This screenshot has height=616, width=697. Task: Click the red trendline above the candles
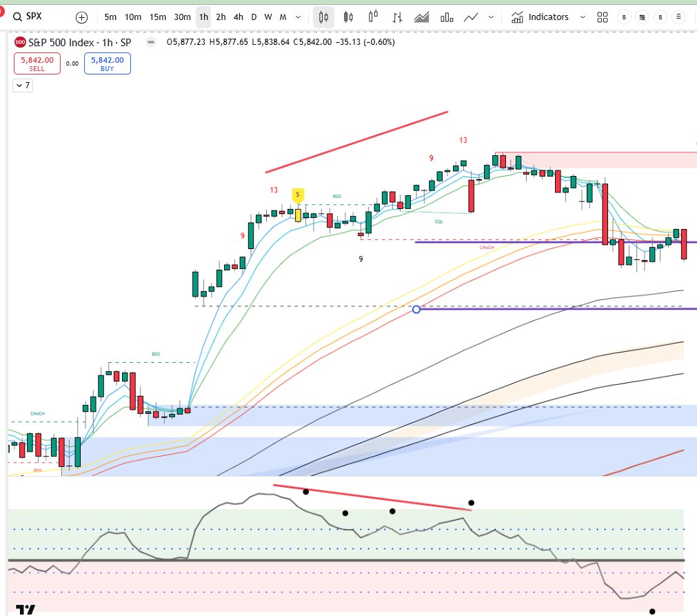tap(356, 142)
